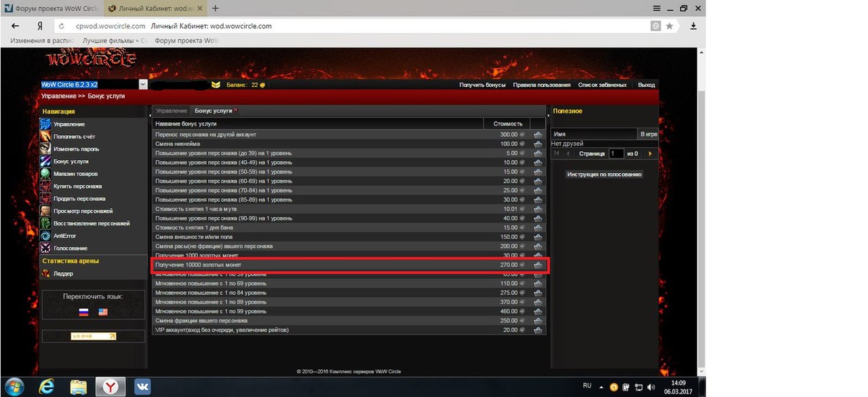Go to previous page in friends list
The height and width of the screenshot is (397, 868).
click(x=568, y=154)
